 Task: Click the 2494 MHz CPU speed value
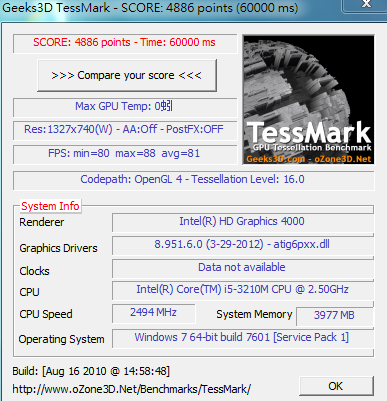(153, 313)
